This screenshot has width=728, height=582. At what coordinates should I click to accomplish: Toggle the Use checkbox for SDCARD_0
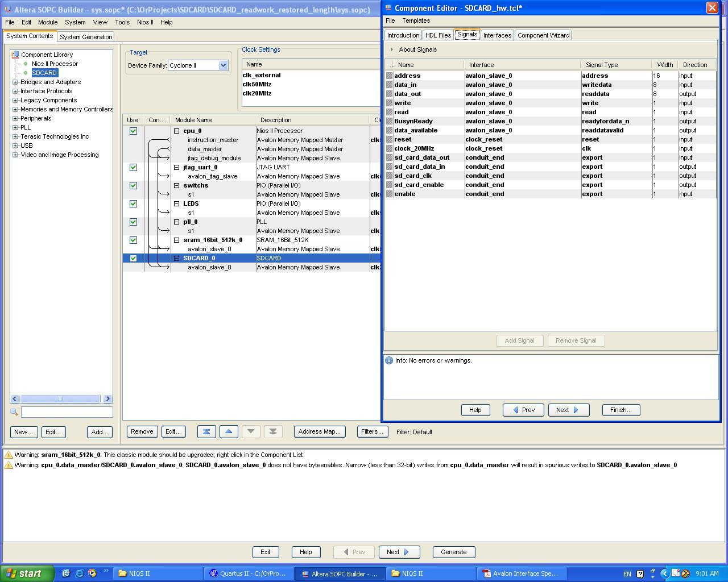[x=133, y=258]
